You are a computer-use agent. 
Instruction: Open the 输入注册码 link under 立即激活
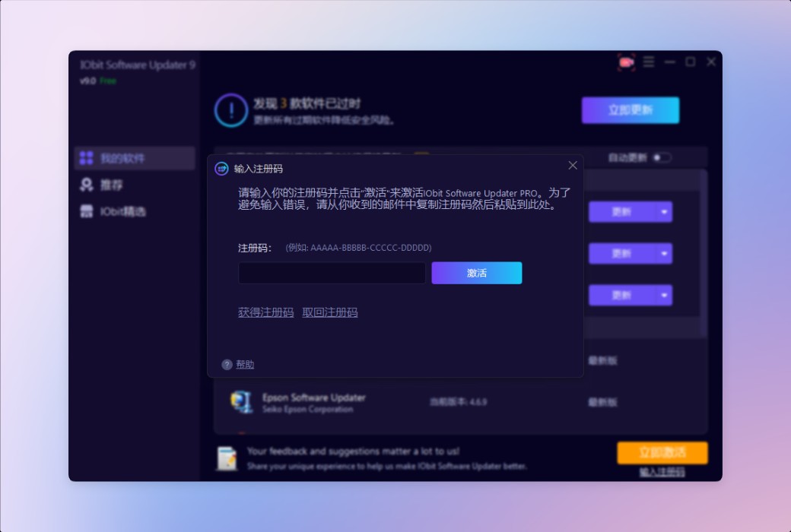(x=662, y=472)
